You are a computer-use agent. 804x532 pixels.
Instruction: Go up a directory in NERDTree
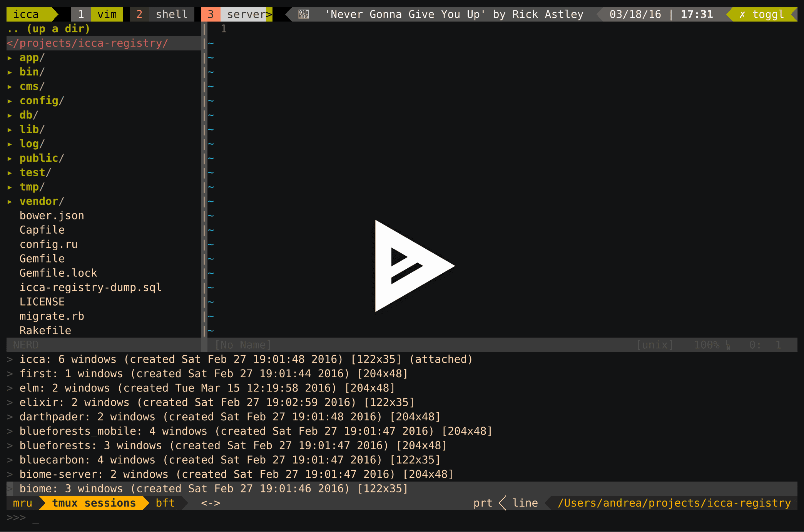[48, 29]
